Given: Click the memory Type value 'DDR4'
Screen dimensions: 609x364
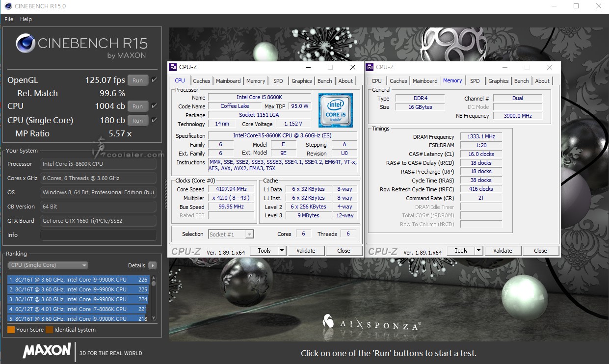Looking at the screenshot, I should tap(420, 98).
